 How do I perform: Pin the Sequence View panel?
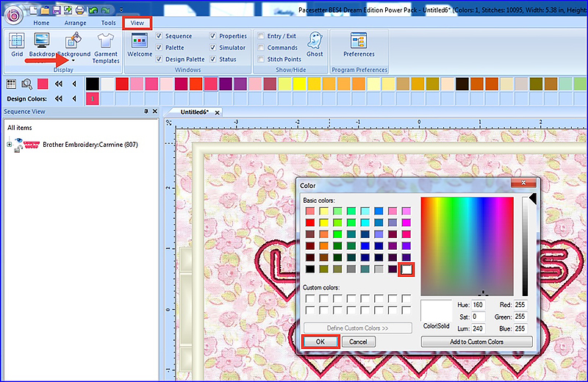[146, 112]
